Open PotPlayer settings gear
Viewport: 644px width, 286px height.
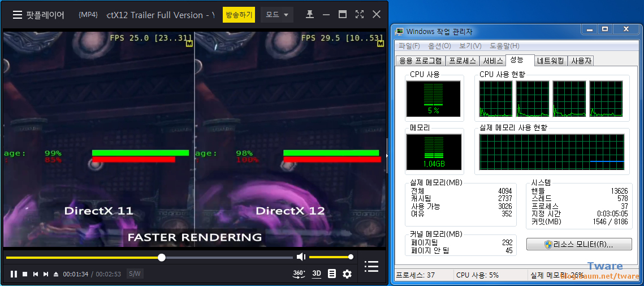[x=347, y=274]
